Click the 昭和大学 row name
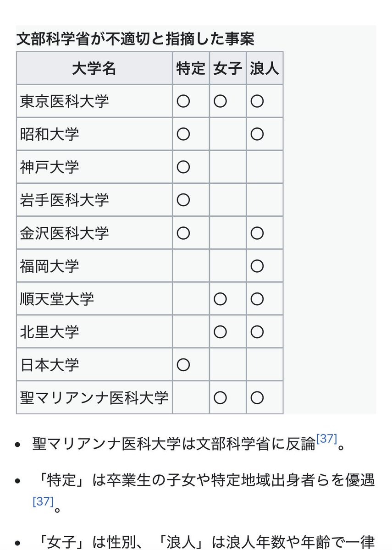 pos(50,134)
